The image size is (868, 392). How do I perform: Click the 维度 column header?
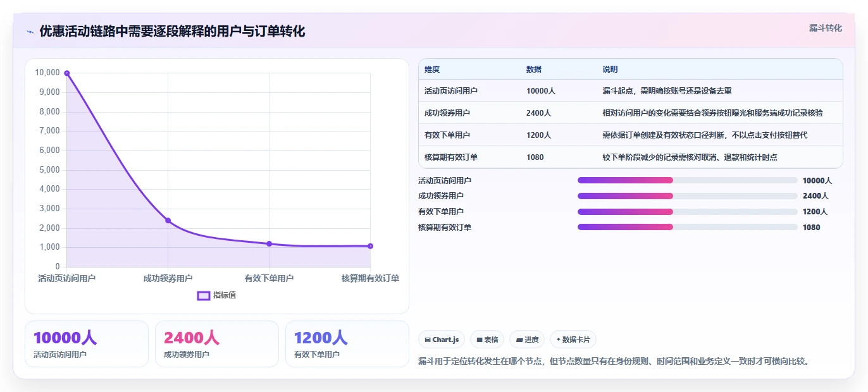pos(469,70)
